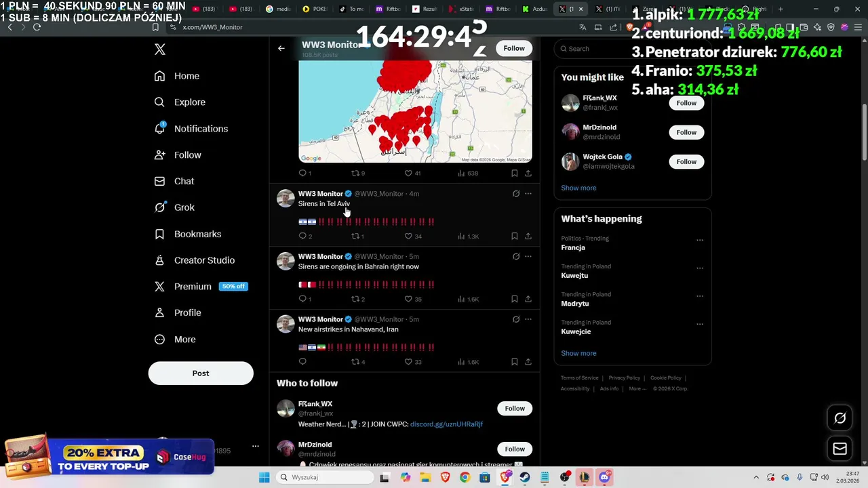Image resolution: width=868 pixels, height=488 pixels.
Task: Reply to the Bahrain sirens post
Action: click(302, 299)
